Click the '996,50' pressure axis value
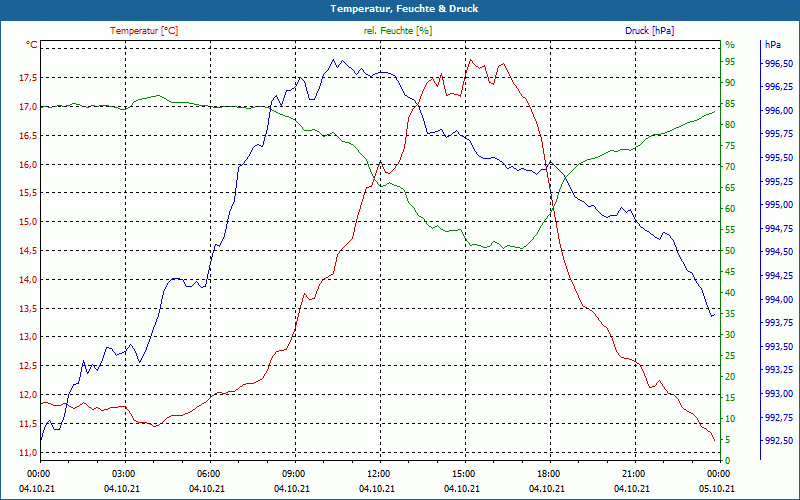This screenshot has height=500, width=800. tap(779, 64)
